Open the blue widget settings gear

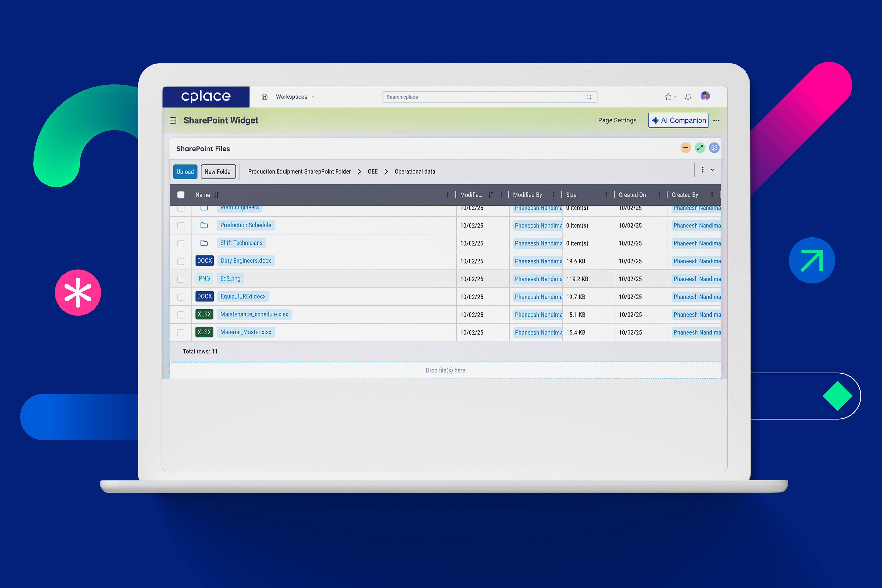coord(714,148)
